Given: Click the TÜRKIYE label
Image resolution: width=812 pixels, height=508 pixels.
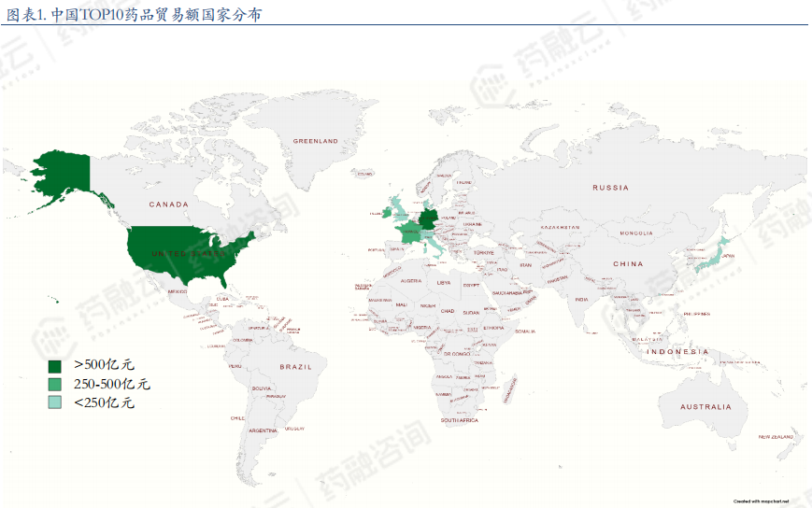Looking at the screenshot, I should (x=484, y=252).
